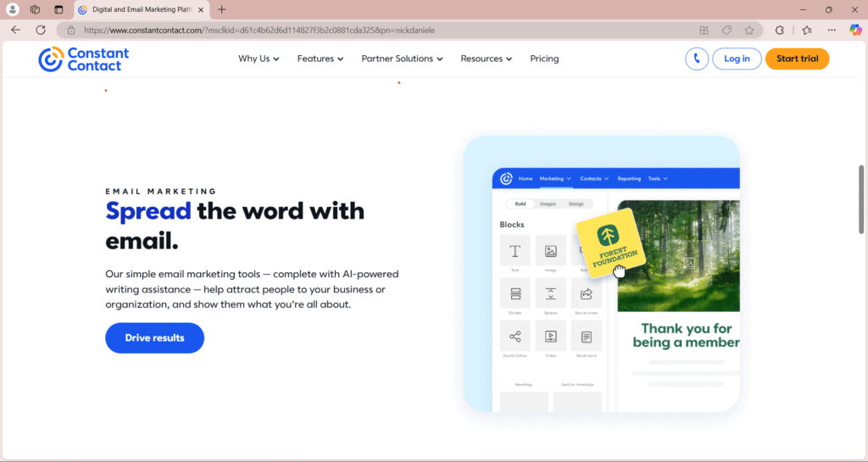Click the Log in button
The image size is (868, 462).
tap(737, 58)
